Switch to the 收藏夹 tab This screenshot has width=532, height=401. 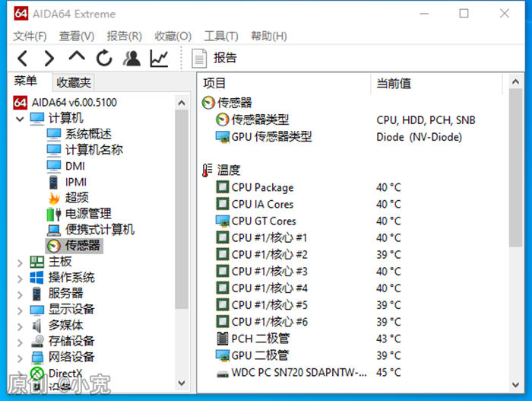74,82
